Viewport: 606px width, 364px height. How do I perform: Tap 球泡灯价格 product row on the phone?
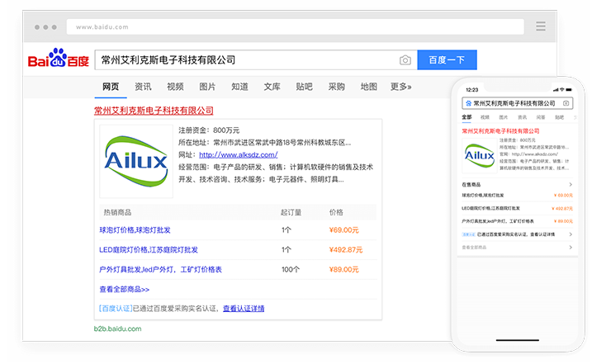(517, 195)
